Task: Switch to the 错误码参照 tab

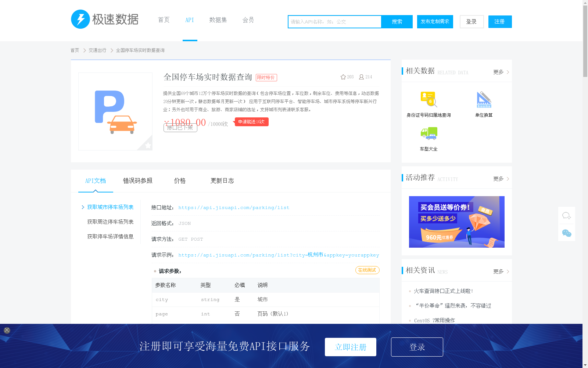Action: pos(138,181)
